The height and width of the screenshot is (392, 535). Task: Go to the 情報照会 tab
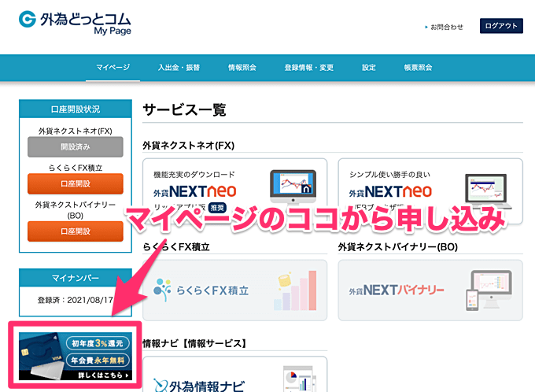[242, 68]
